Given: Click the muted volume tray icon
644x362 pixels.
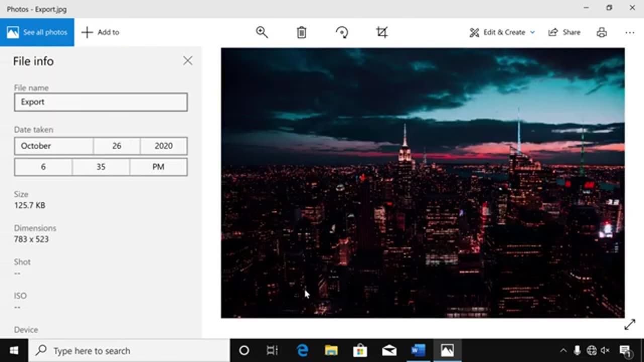Looking at the screenshot, I should 605,350.
